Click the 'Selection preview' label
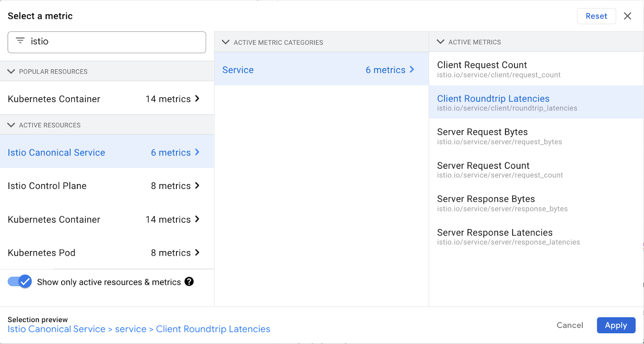The width and height of the screenshot is (644, 344). (38, 319)
